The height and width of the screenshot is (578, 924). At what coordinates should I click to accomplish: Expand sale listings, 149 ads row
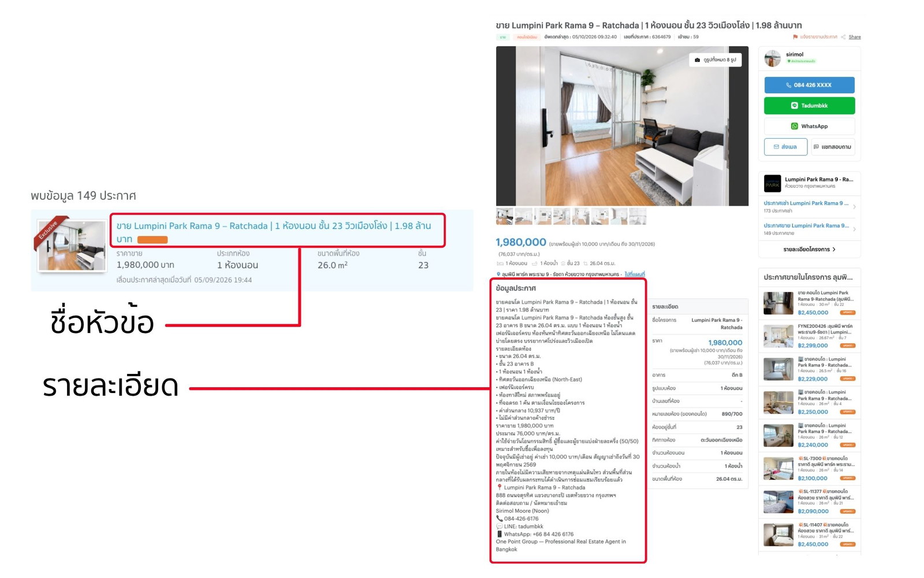click(809, 229)
